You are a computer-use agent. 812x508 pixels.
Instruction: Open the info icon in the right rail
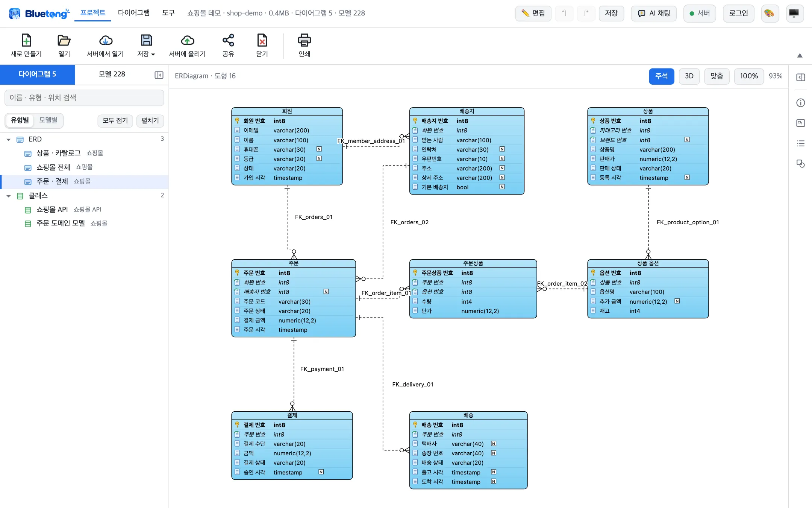[x=801, y=103]
